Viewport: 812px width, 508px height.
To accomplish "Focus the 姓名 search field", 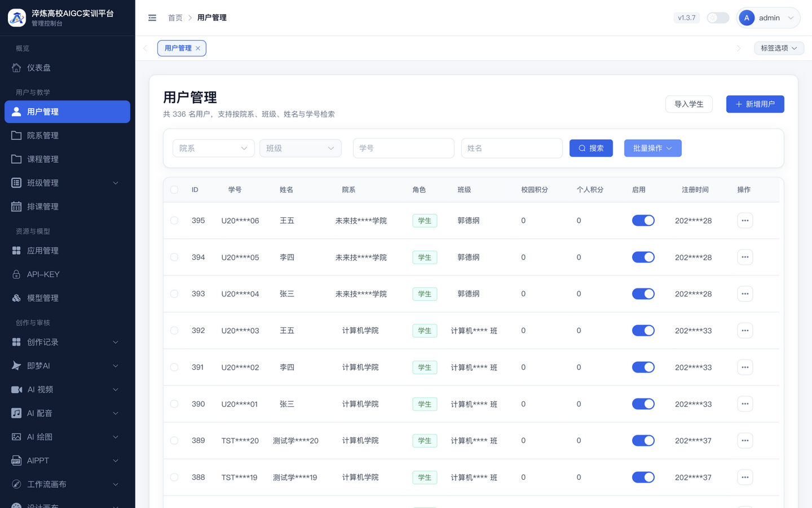I will [x=512, y=148].
